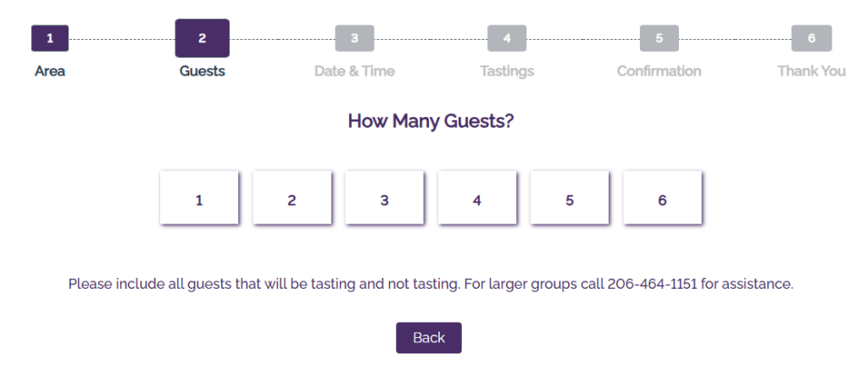Click the 206-464-1151 phone number
Image resolution: width=868 pixels, height=366 pixels.
(x=652, y=284)
